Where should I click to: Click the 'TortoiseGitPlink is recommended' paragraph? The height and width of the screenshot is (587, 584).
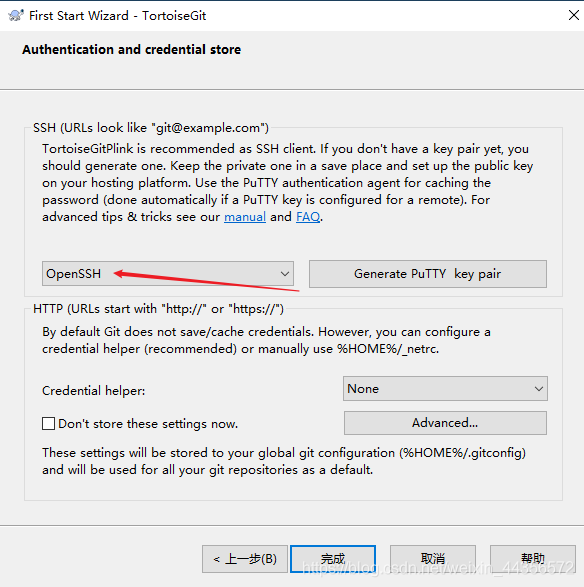point(288,183)
